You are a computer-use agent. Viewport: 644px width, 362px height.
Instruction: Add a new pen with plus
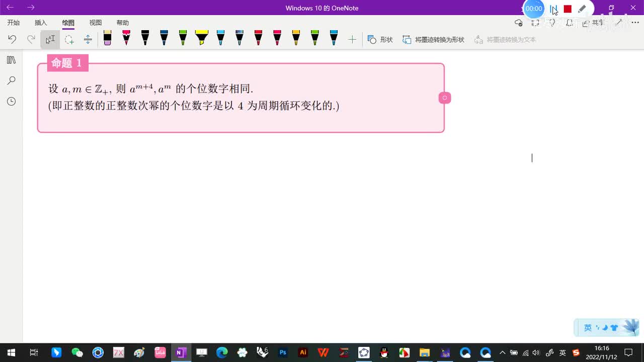(x=352, y=39)
